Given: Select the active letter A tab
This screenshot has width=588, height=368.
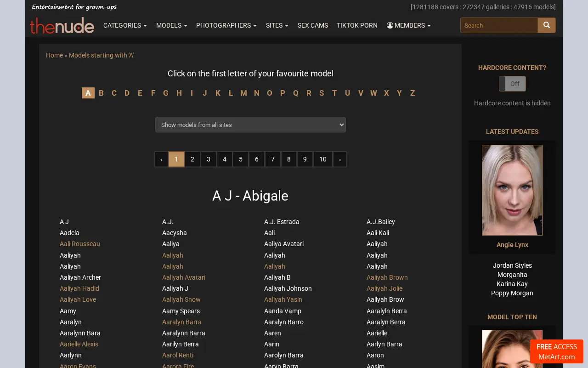Looking at the screenshot, I should (x=88, y=93).
